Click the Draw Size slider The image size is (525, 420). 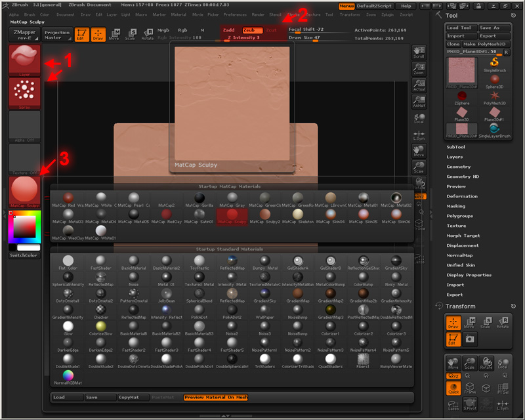click(318, 38)
